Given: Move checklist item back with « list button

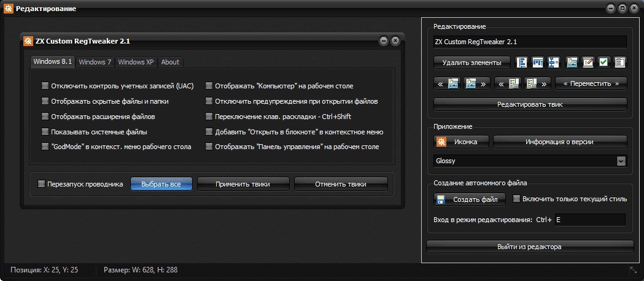Looking at the screenshot, I should (x=508, y=83).
